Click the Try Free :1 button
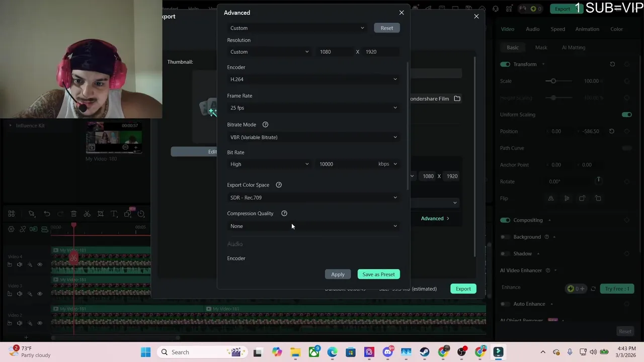The height and width of the screenshot is (362, 644). pos(617,289)
